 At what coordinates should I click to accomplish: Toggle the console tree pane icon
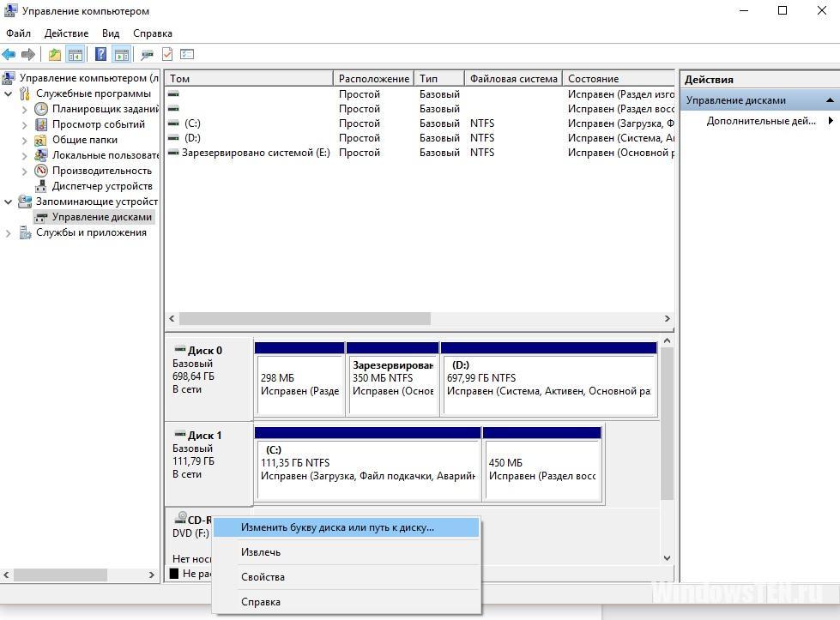pos(75,54)
